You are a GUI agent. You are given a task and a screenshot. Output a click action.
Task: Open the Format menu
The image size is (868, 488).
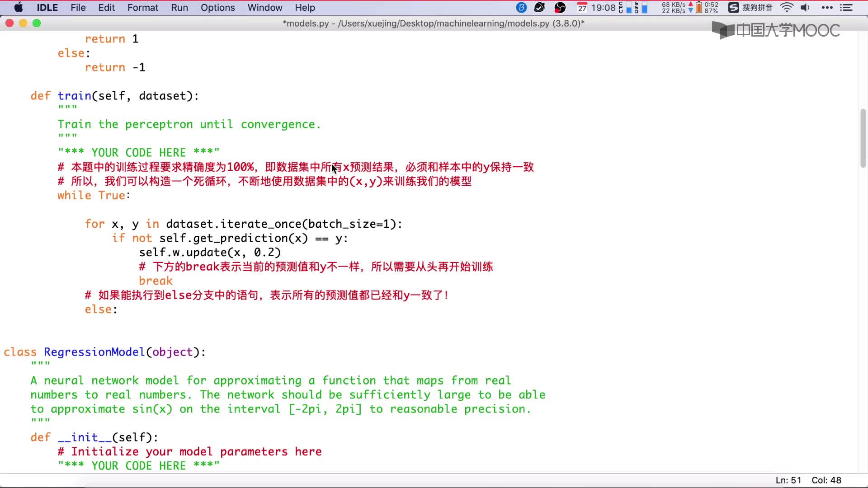tap(142, 8)
